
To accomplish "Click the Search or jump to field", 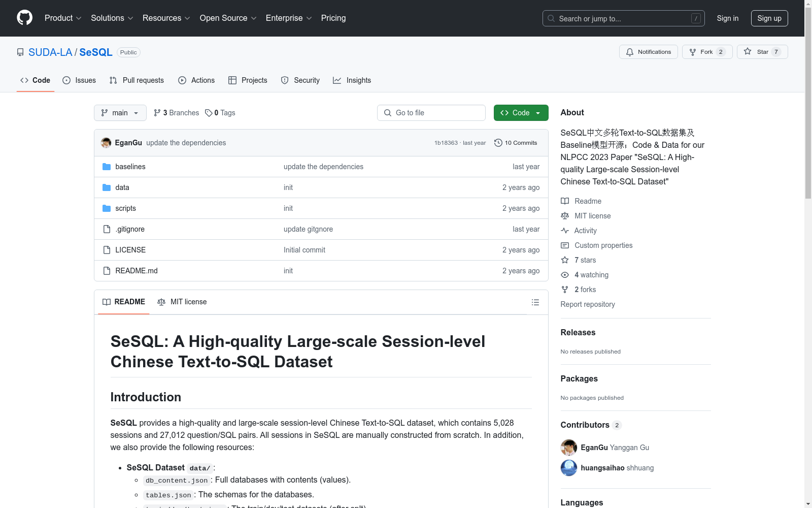I will 624,18.
